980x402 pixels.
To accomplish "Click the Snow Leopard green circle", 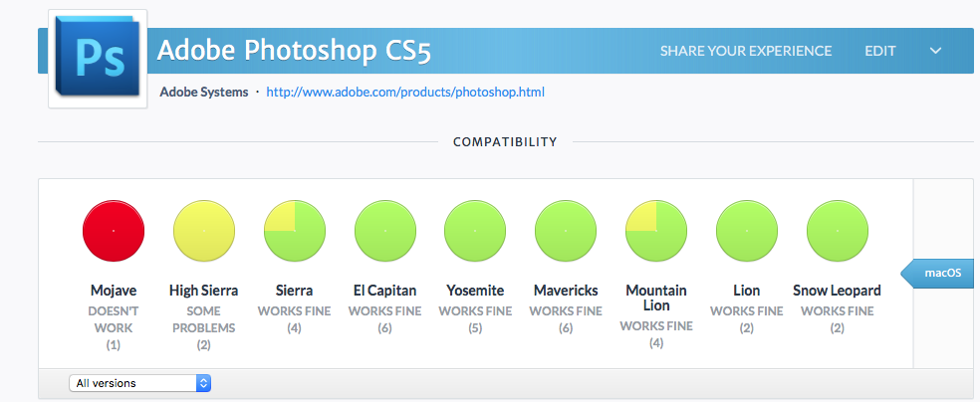I will [837, 230].
